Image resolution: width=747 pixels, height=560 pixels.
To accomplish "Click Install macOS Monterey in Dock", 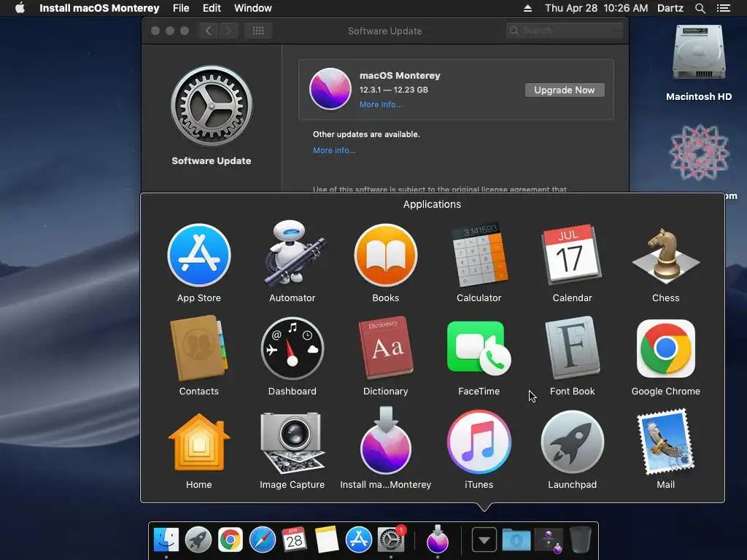I will pyautogui.click(x=438, y=539).
